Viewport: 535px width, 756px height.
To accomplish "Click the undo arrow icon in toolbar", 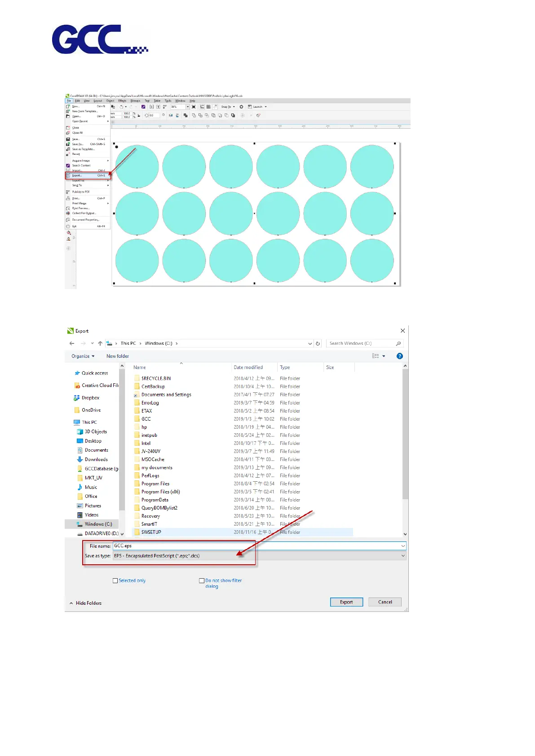I will pyautogui.click(x=121, y=107).
